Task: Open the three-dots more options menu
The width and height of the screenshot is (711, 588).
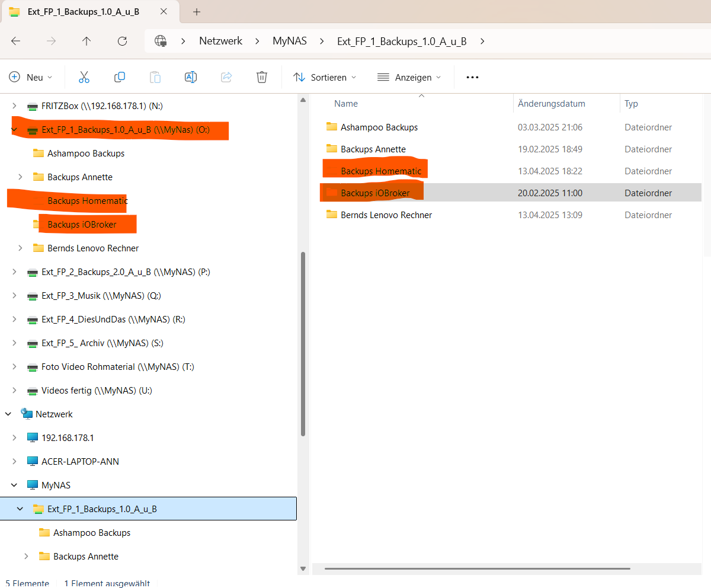Action: pyautogui.click(x=472, y=77)
